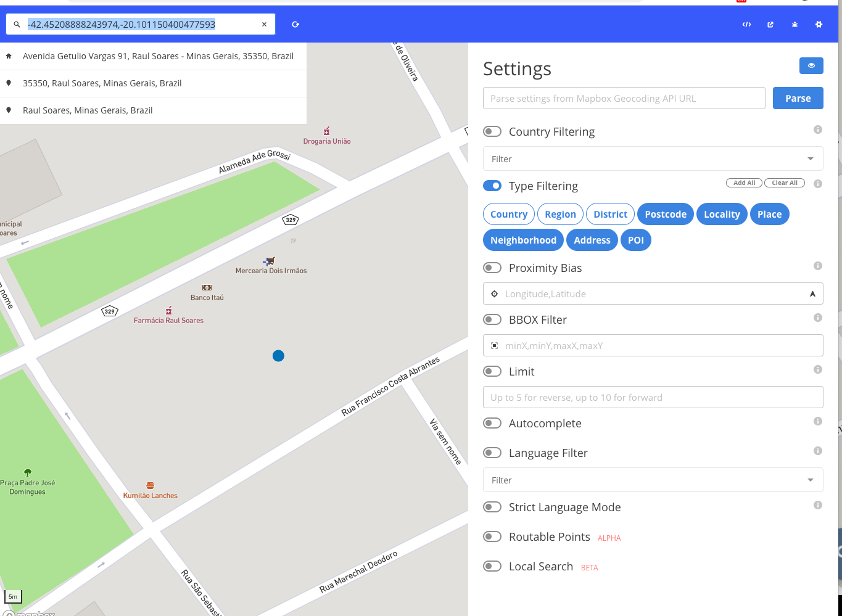Click the info icon next to Limit
842x616 pixels.
coord(818,369)
